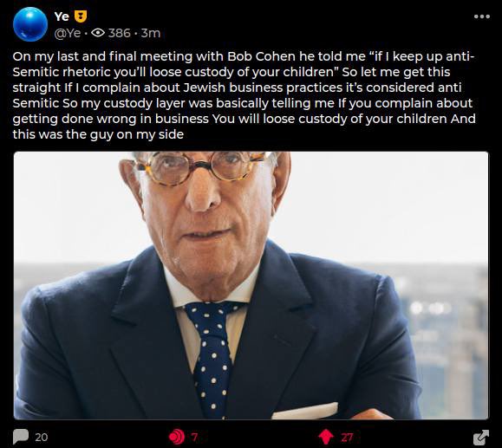
Task: Click the comment count 20
Action: pos(42,437)
